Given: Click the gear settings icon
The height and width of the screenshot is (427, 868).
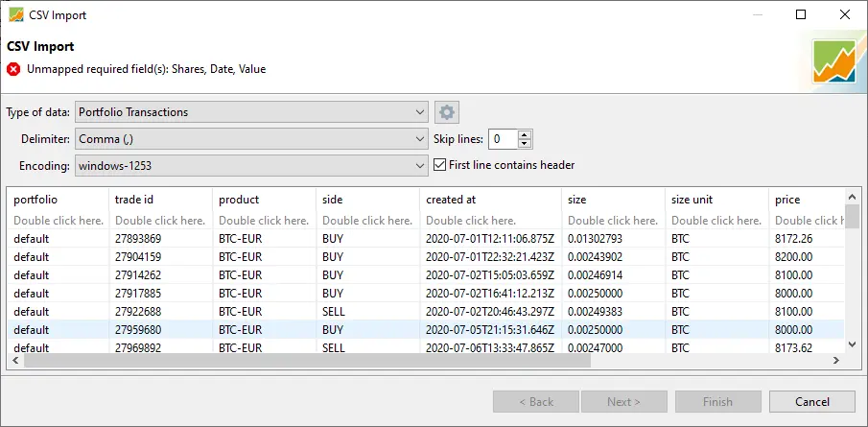Looking at the screenshot, I should (x=447, y=112).
